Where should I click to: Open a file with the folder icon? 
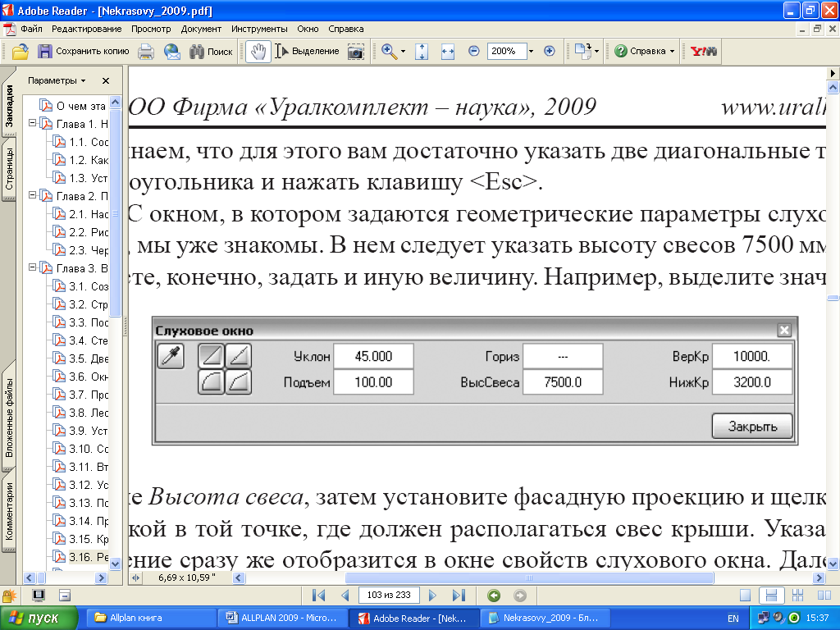21,52
